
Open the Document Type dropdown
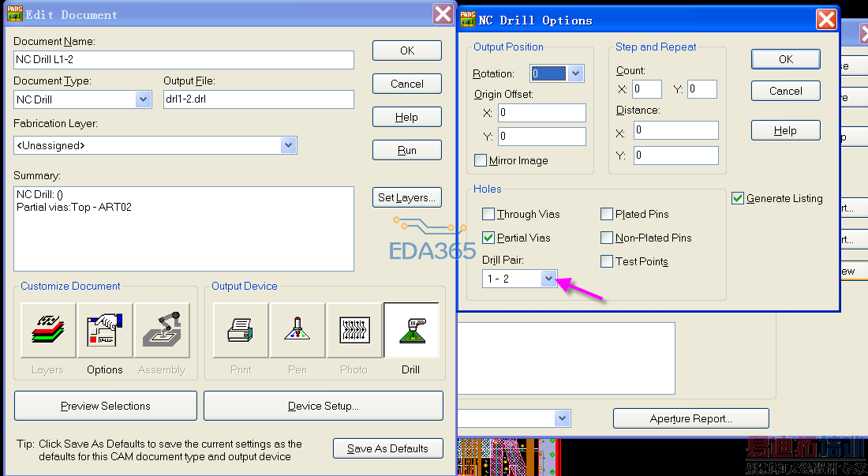[x=144, y=99]
